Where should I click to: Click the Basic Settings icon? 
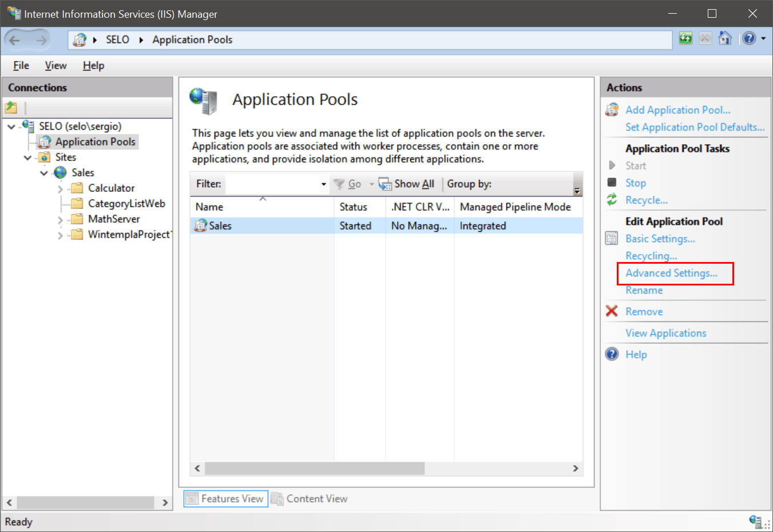pos(612,239)
